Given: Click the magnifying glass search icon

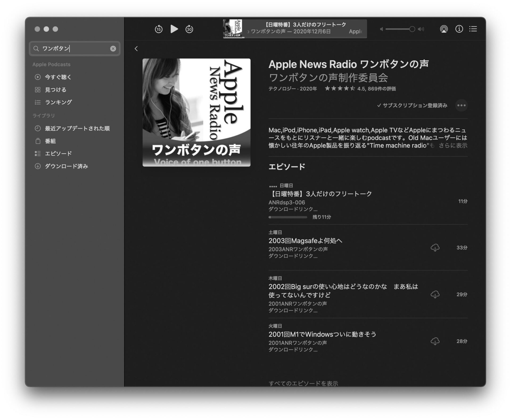Looking at the screenshot, I should coord(36,48).
